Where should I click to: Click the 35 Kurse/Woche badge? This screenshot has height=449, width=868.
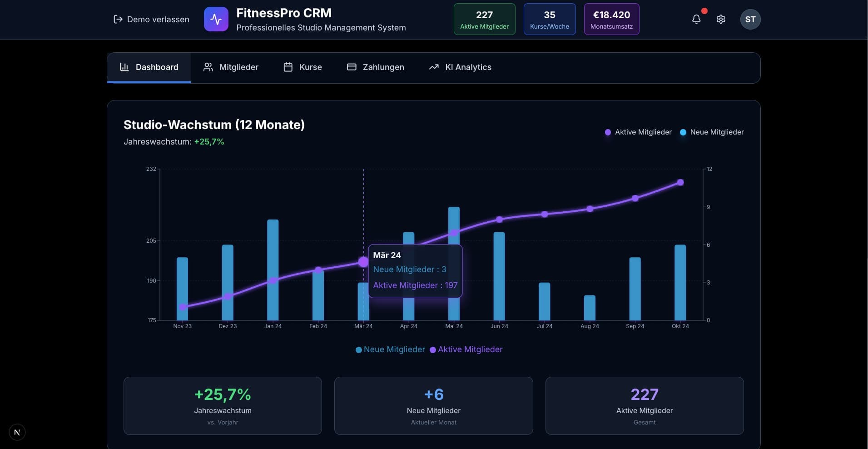tap(549, 19)
